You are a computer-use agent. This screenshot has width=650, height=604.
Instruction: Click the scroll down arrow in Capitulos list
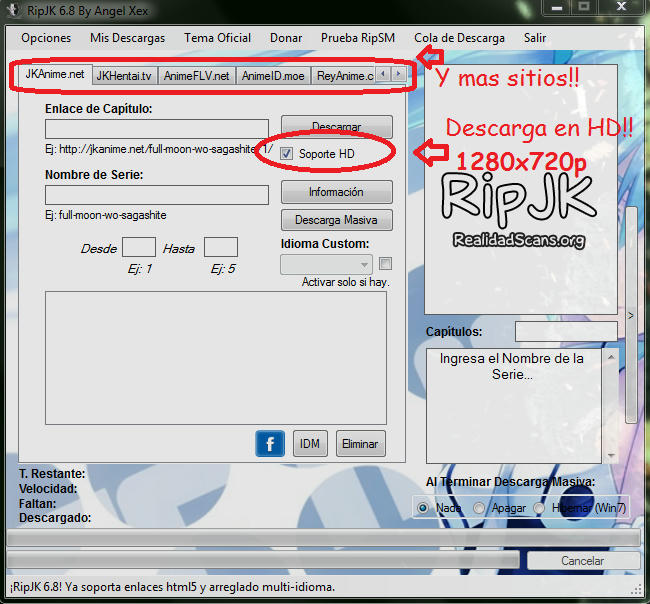coord(611,455)
